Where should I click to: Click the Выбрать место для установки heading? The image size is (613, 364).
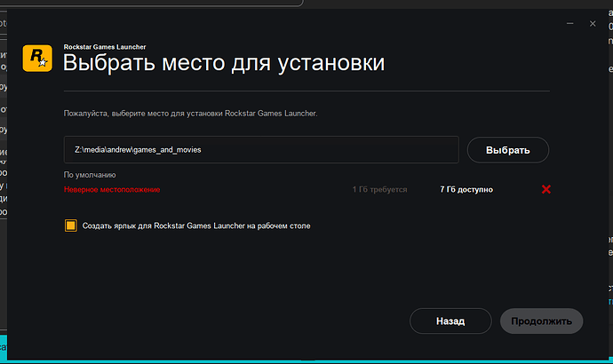(x=224, y=62)
